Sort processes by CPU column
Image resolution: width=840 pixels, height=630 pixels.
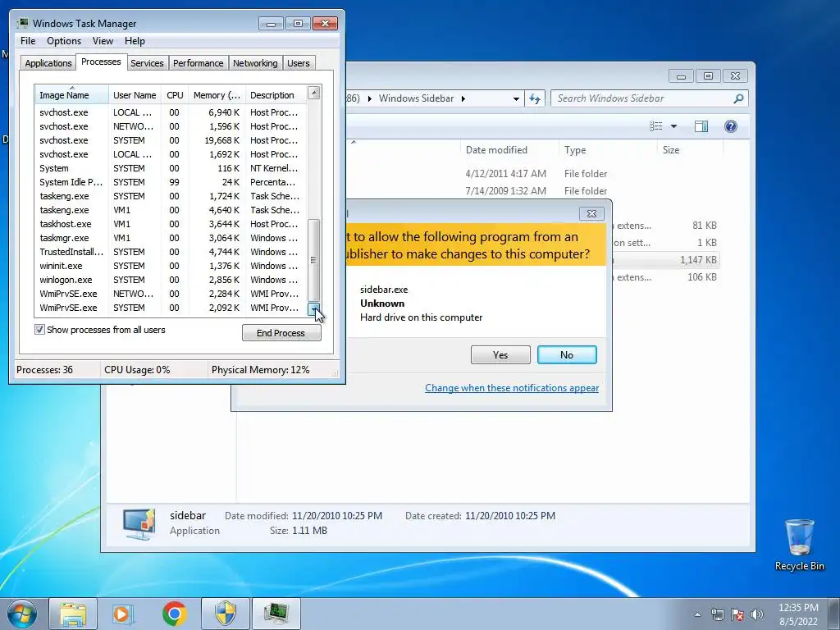coord(175,95)
